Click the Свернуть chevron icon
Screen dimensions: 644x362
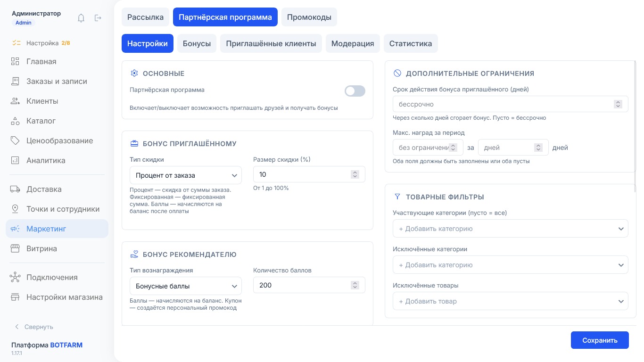[17, 327]
